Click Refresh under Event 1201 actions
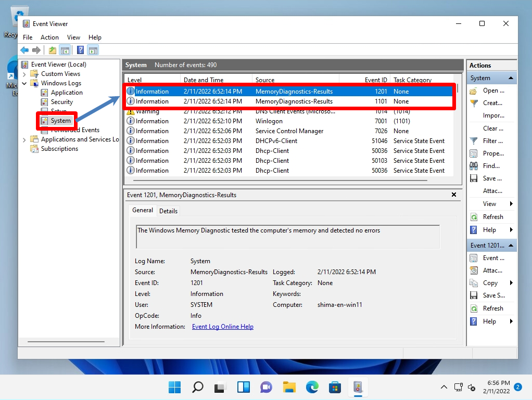This screenshot has width=532, height=400. [474, 308]
